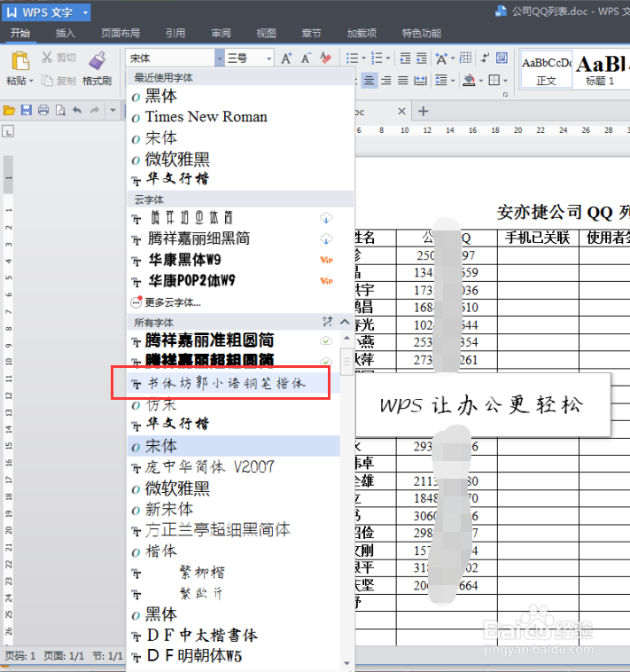
Task: Show paragraph marks icon
Action: 485,58
